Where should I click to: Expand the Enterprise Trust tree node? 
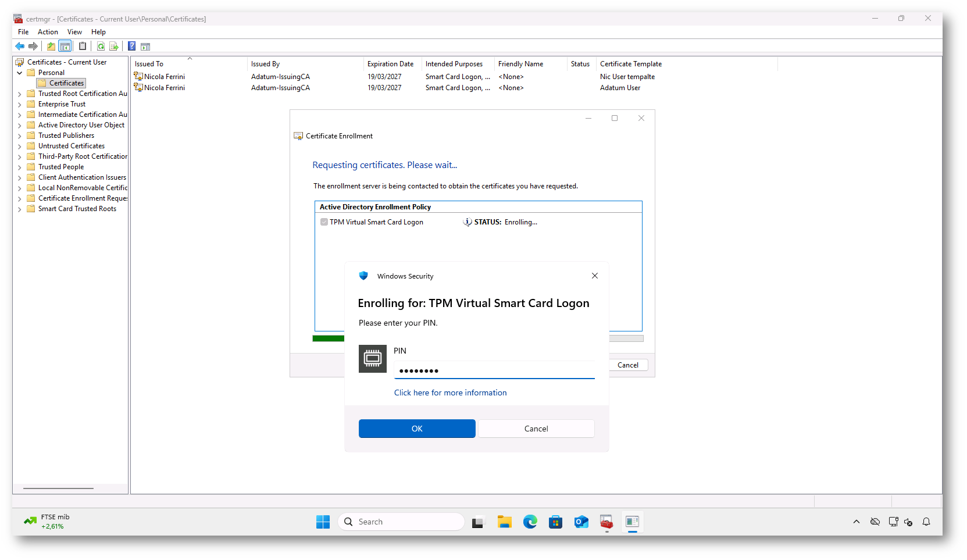[20, 104]
